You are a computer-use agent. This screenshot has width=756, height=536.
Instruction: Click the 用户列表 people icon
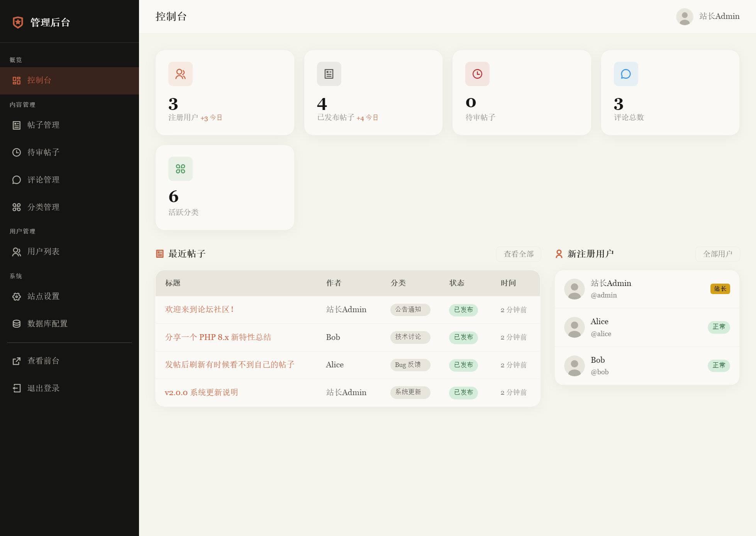click(x=16, y=252)
